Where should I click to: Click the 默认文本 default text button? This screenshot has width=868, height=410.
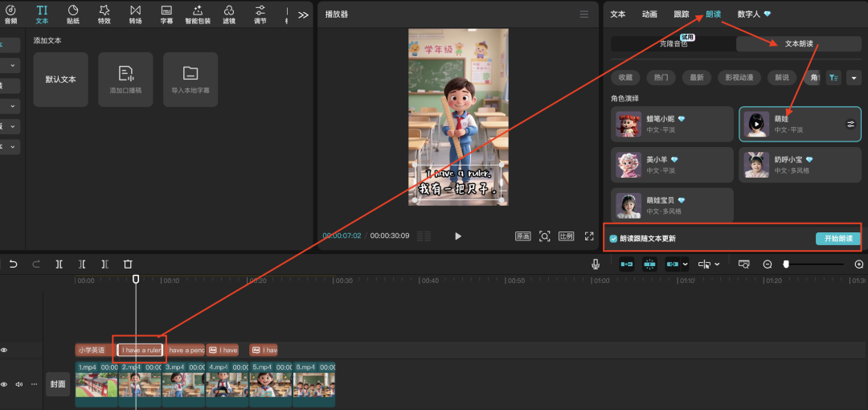(61, 80)
